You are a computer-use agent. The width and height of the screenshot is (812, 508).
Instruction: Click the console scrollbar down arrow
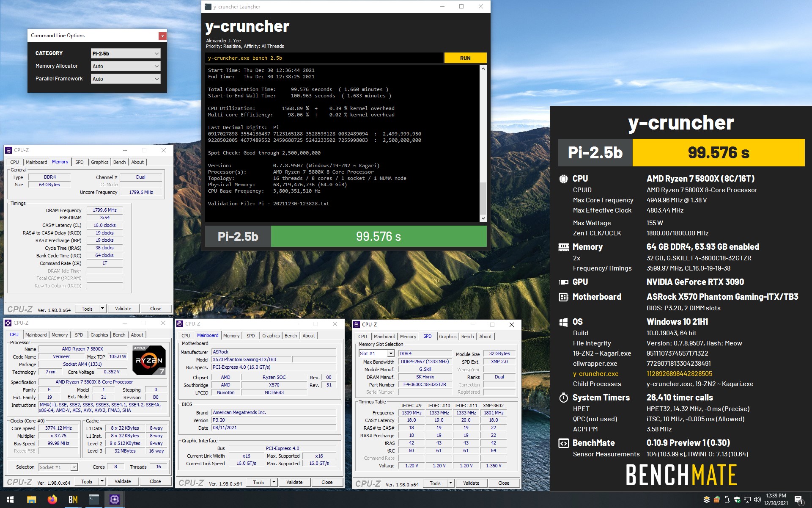click(x=483, y=218)
